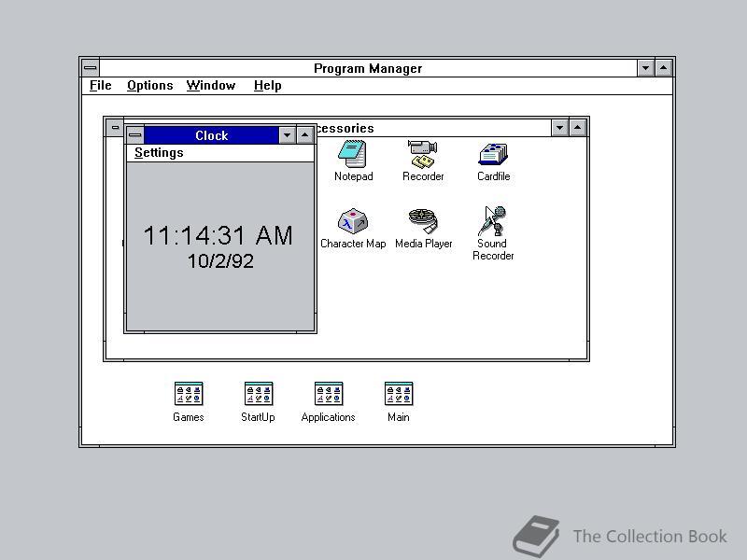The width and height of the screenshot is (747, 560).
Task: Click the Program Manager title bar
Action: [368, 68]
